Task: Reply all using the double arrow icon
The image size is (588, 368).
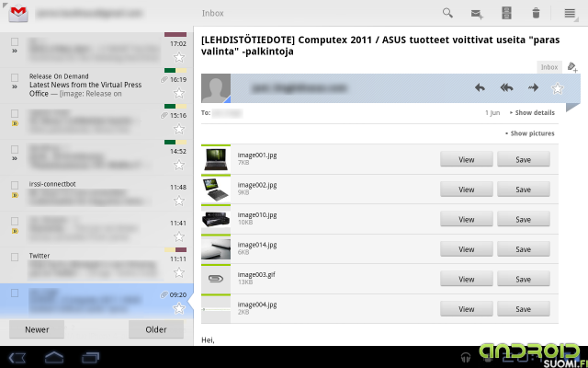Action: (x=506, y=88)
